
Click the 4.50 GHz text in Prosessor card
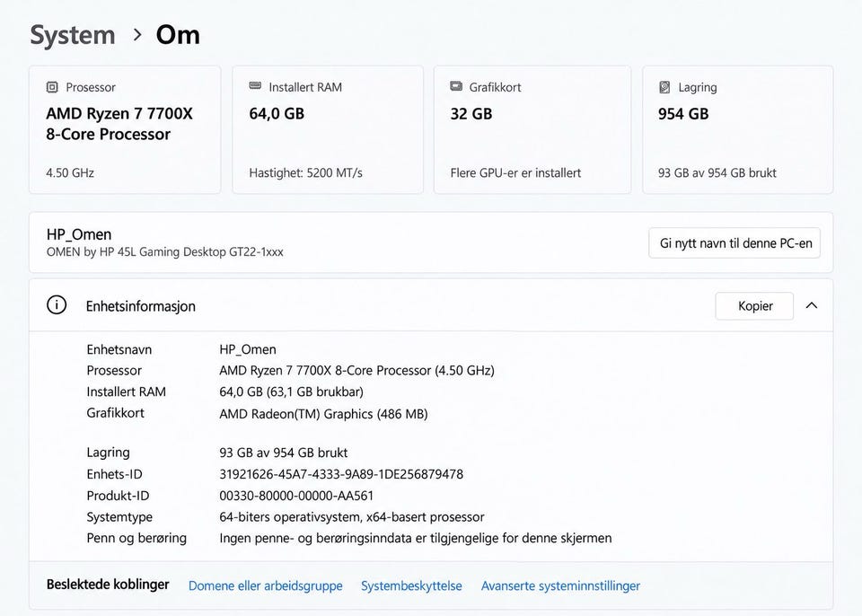point(70,172)
